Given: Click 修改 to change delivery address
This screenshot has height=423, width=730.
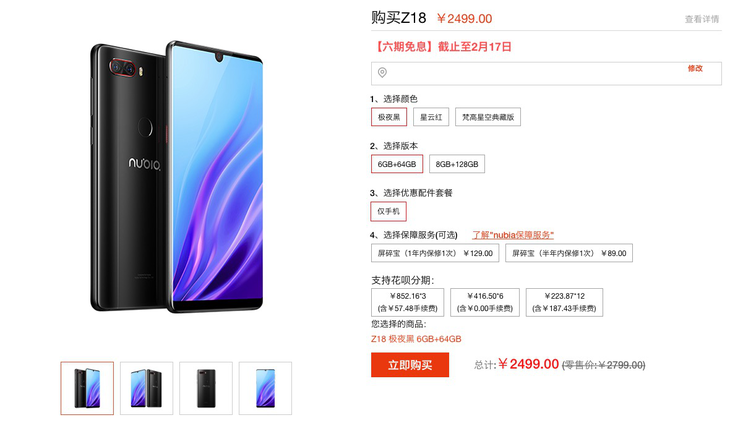Looking at the screenshot, I should 695,68.
